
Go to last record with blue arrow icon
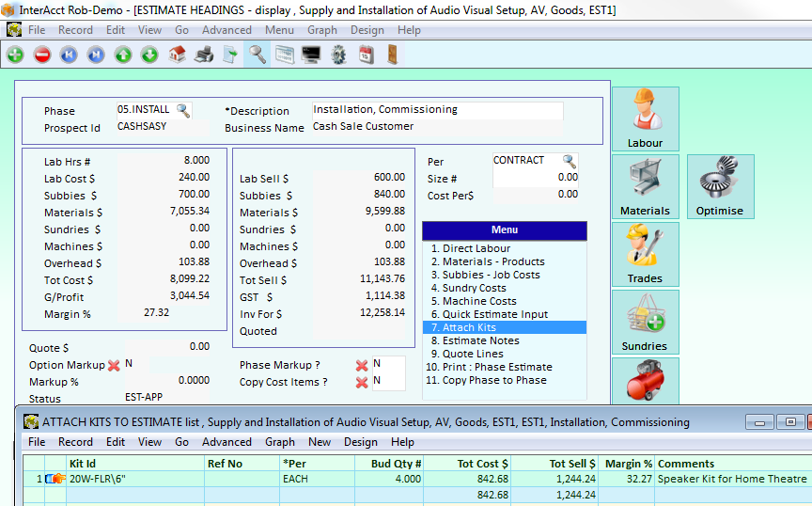96,55
